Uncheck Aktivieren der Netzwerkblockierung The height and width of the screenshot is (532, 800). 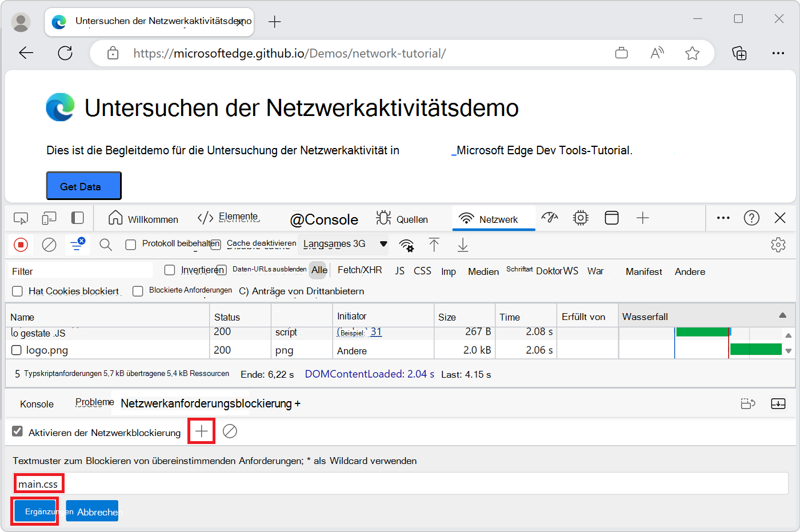tap(18, 431)
